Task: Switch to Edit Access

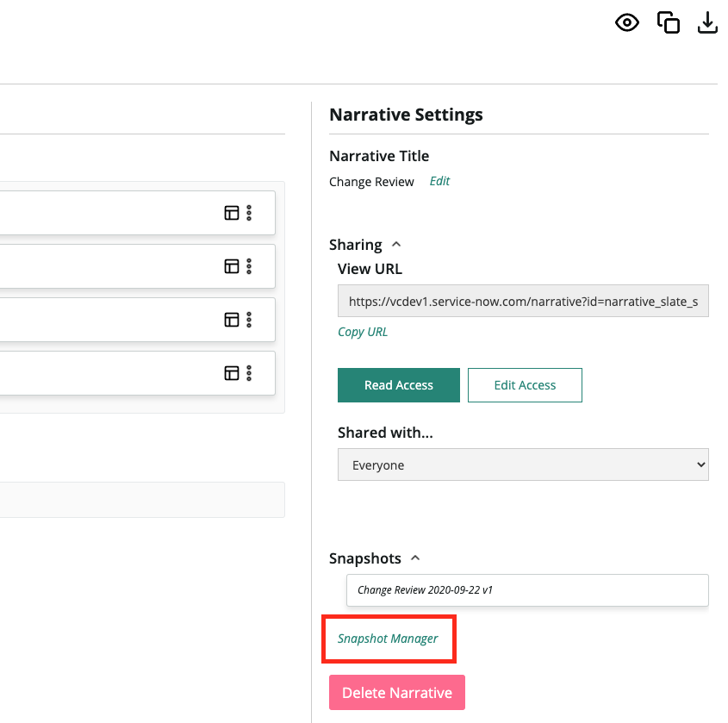Action: coord(525,385)
